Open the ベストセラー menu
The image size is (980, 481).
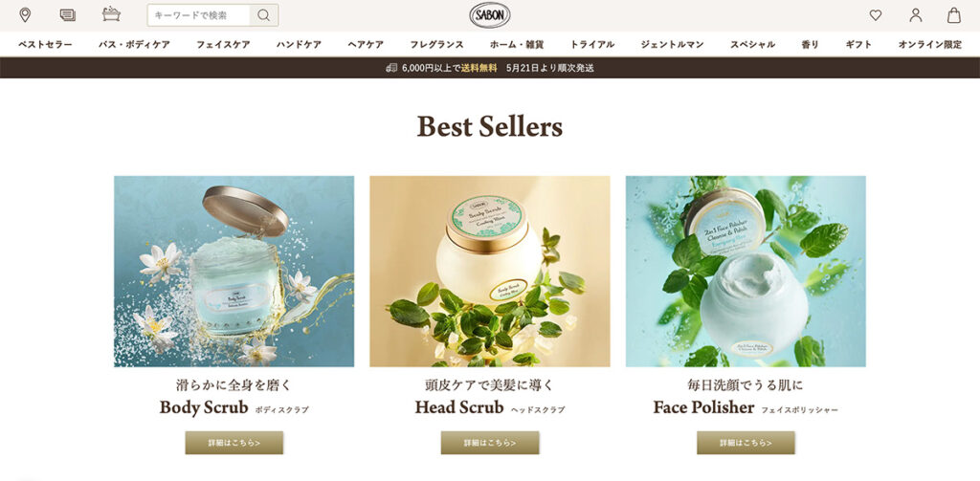point(45,44)
